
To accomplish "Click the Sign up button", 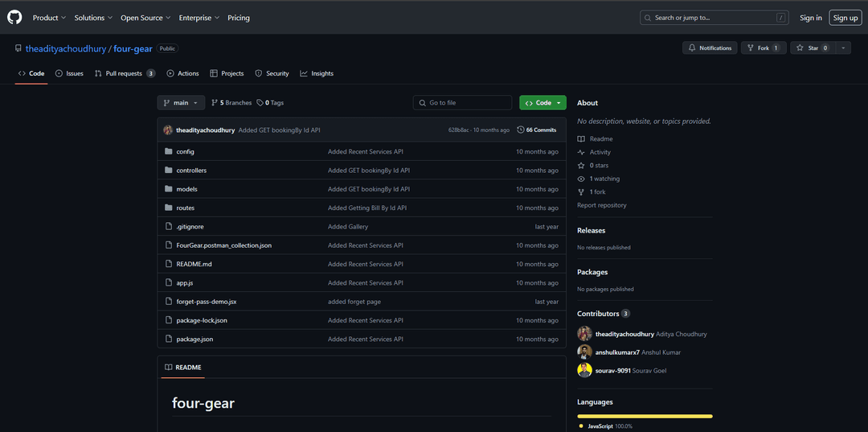I will 845,18.
